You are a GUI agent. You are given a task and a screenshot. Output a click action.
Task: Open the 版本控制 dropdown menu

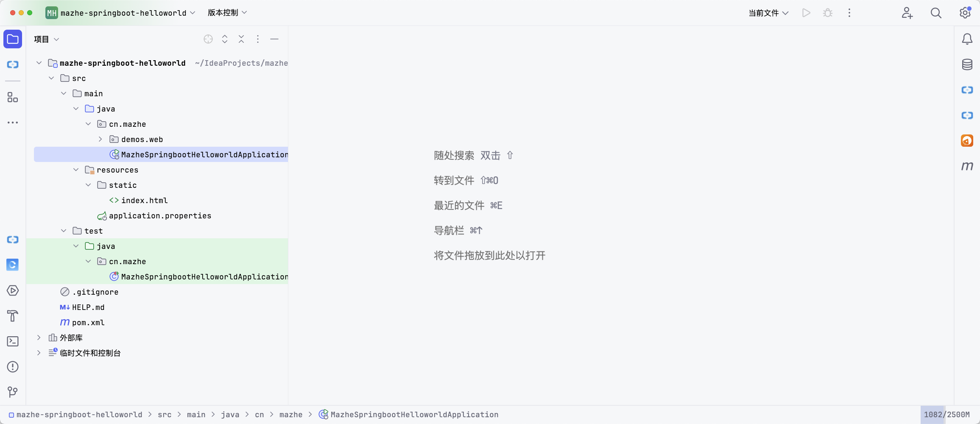pos(227,13)
